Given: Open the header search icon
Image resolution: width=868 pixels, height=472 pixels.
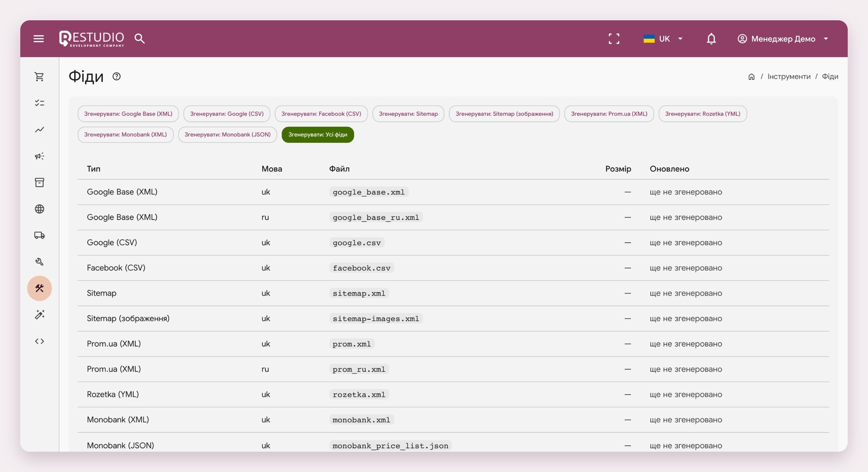Looking at the screenshot, I should (x=140, y=39).
